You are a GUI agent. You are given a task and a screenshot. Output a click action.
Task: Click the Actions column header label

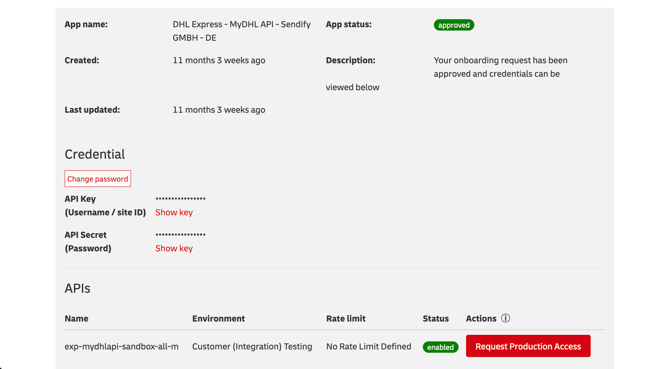point(481,319)
